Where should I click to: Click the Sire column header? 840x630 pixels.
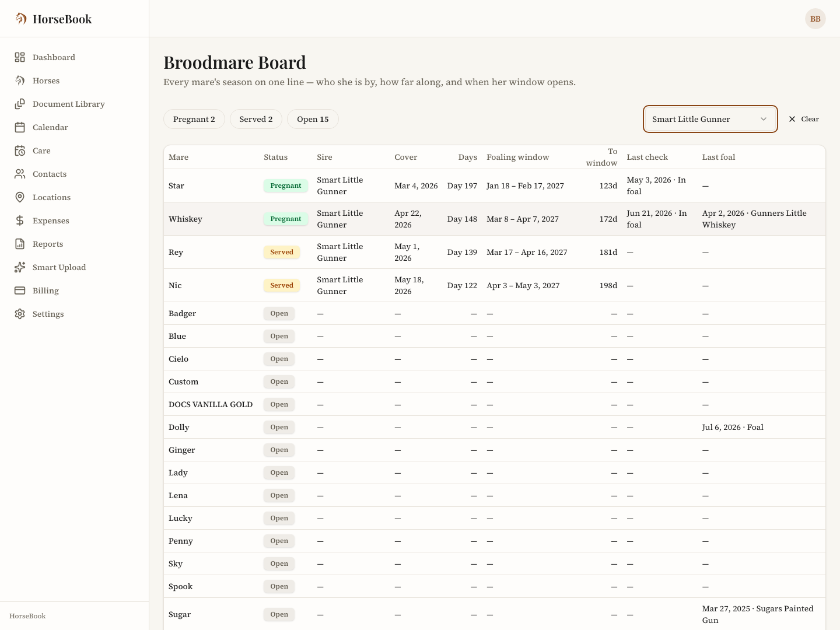tap(324, 157)
